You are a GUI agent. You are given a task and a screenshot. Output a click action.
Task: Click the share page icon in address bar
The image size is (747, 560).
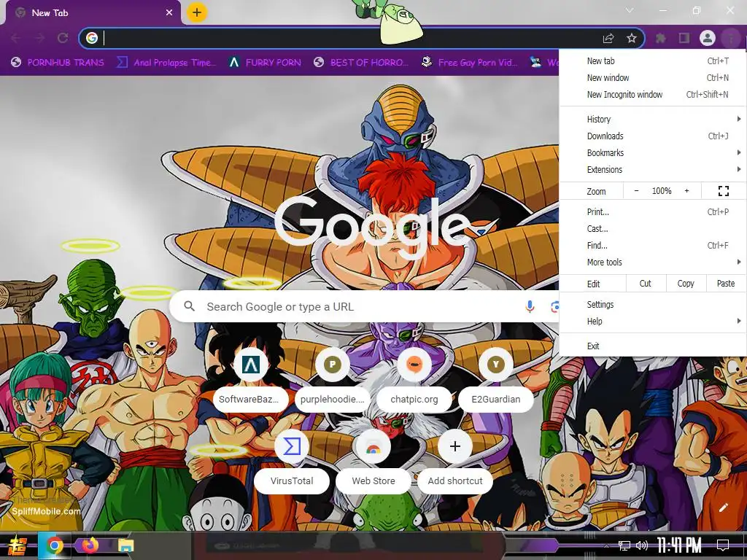[608, 38]
